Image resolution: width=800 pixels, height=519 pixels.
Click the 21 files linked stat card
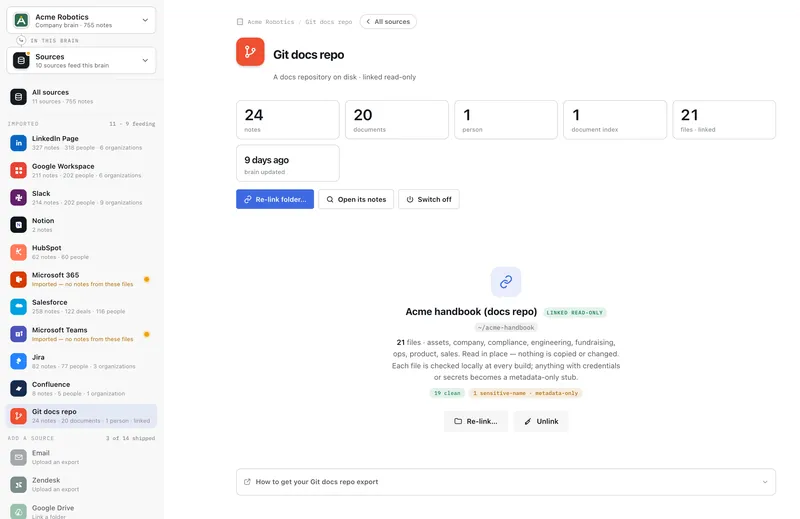click(724, 120)
